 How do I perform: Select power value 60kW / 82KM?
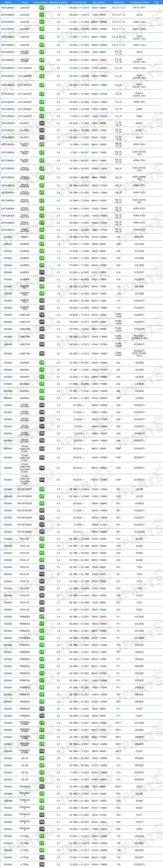click(99, 8)
